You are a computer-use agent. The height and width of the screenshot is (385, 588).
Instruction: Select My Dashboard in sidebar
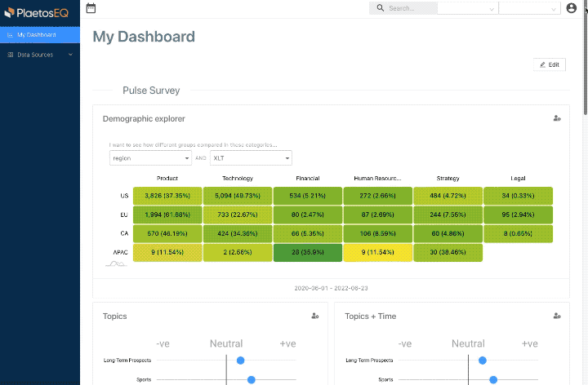tap(40, 35)
